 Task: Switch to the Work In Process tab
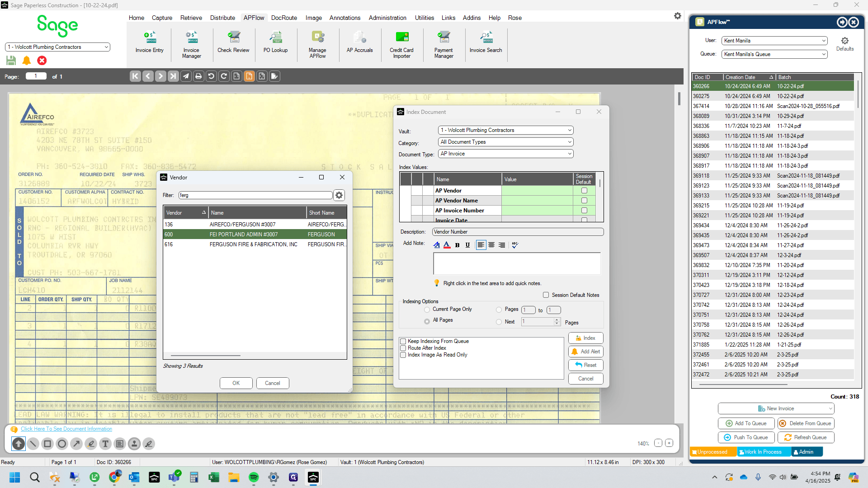click(x=763, y=452)
